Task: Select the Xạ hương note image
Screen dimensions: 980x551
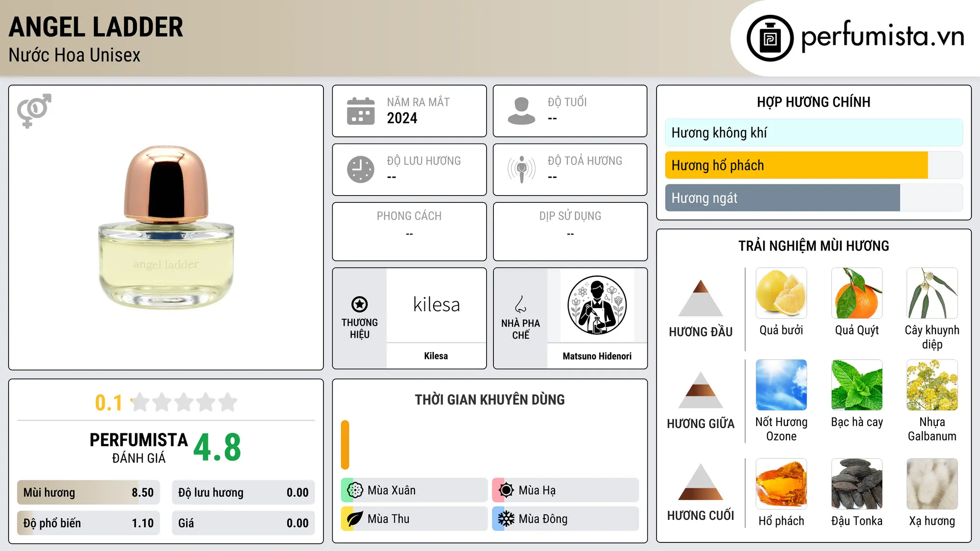Action: pos(932,484)
